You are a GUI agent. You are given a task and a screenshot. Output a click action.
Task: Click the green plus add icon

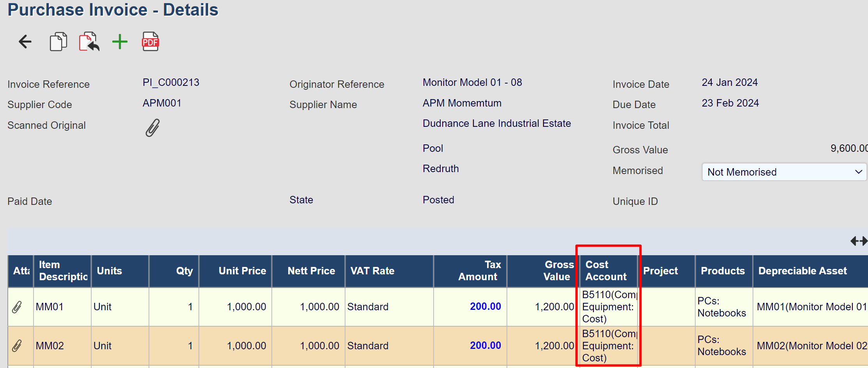click(120, 42)
